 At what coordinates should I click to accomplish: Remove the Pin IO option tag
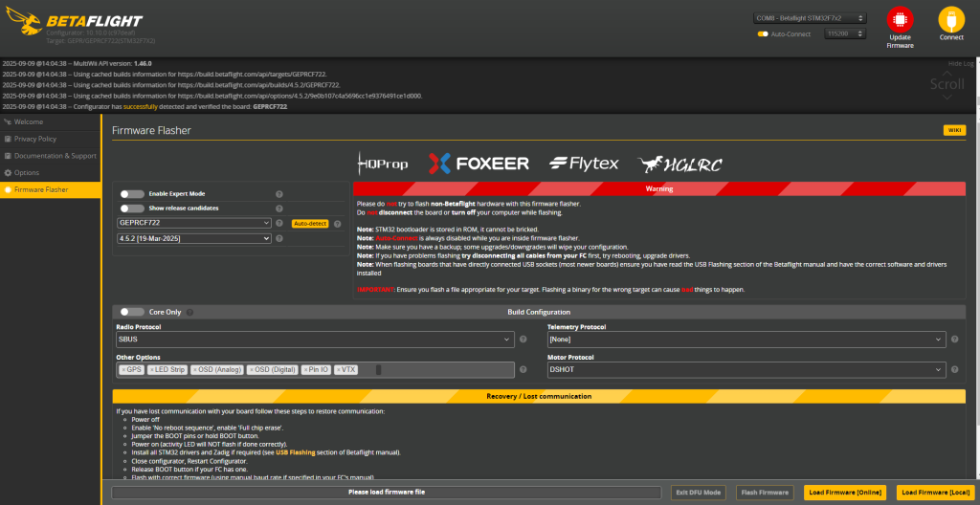point(305,370)
